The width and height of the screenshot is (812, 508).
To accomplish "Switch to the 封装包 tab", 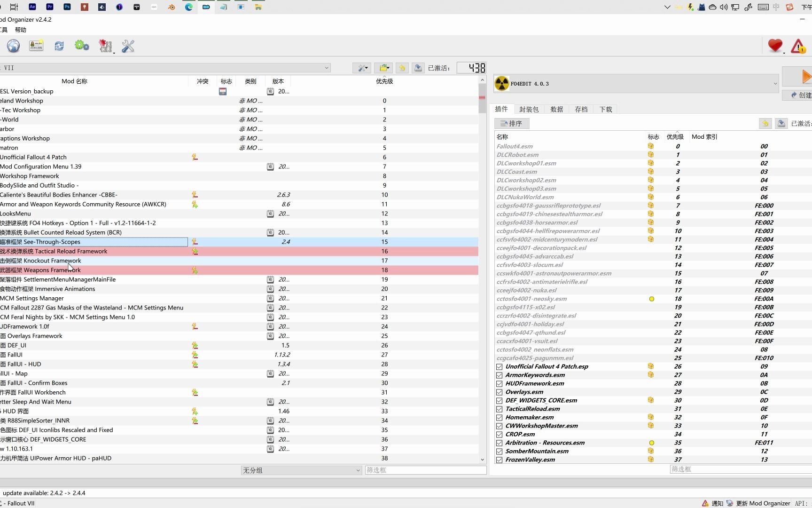I will click(x=529, y=109).
